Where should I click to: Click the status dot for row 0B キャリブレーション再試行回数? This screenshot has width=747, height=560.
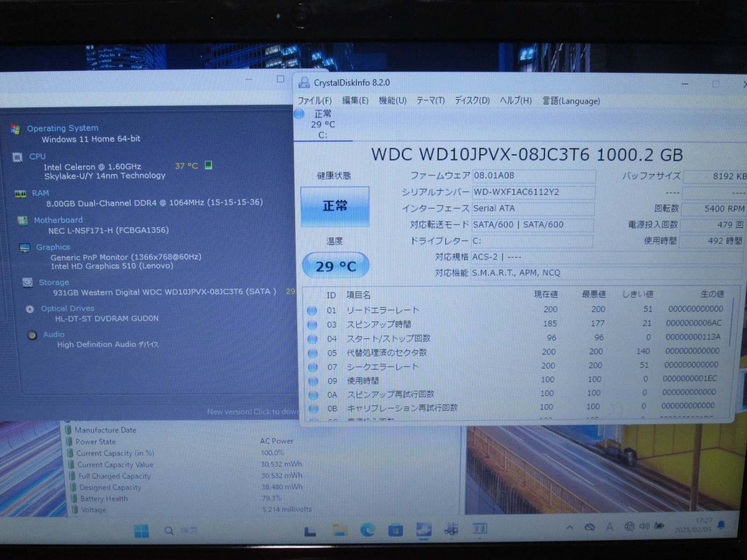point(314,409)
